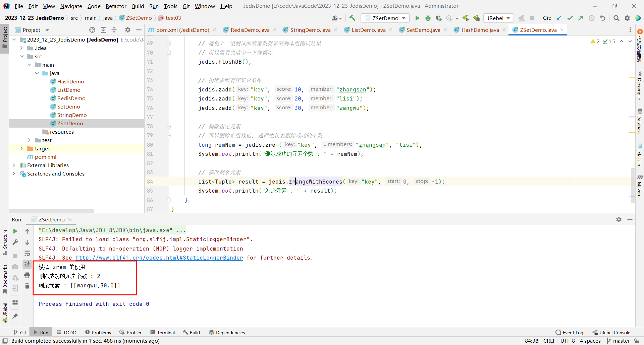This screenshot has height=345, width=644.
Task: Select pom.xml in Project tree
Action: pos(45,157)
